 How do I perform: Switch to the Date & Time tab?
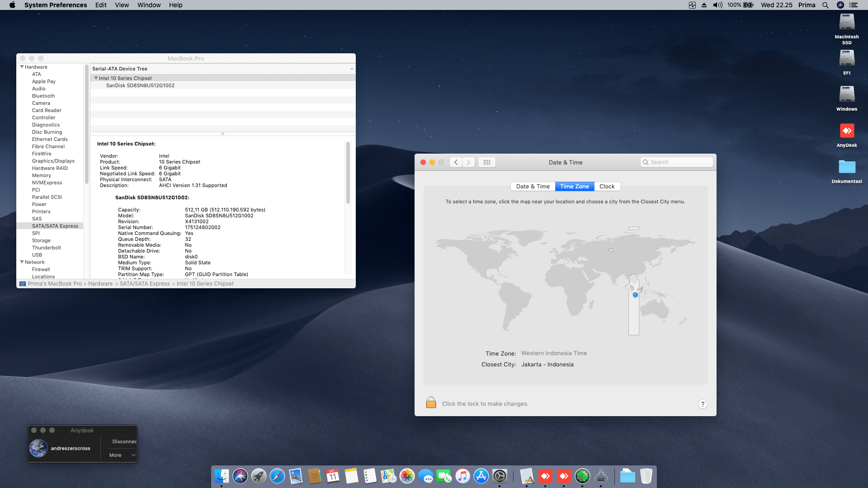point(533,186)
